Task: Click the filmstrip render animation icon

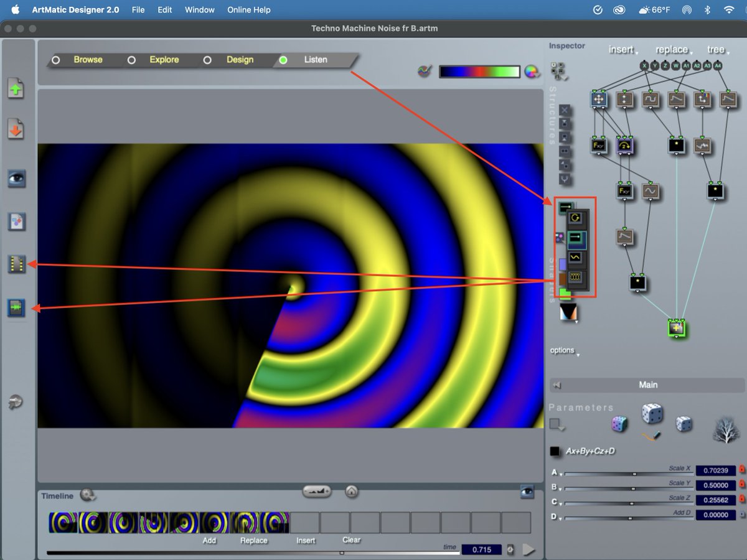Action: (16, 264)
